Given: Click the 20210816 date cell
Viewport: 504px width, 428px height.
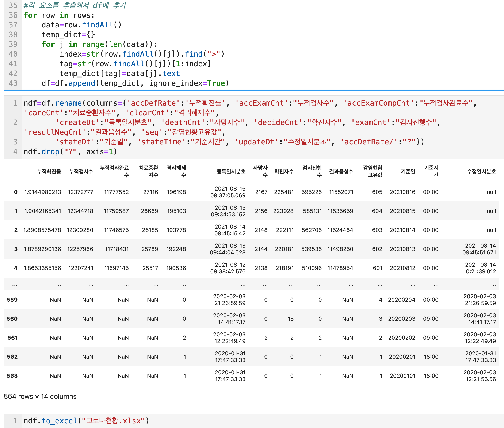Looking at the screenshot, I should tap(402, 192).
